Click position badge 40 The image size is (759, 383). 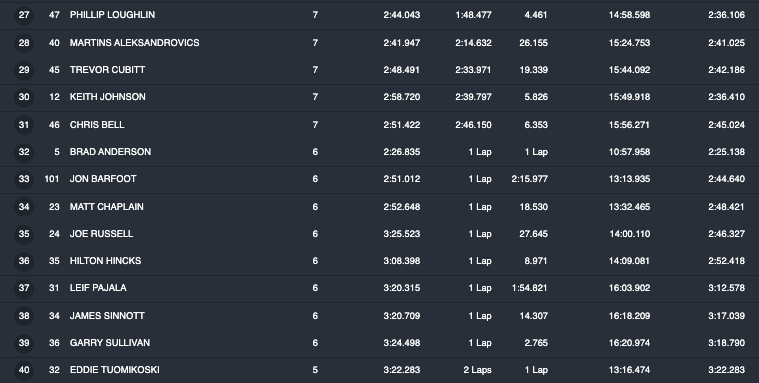coord(24,370)
